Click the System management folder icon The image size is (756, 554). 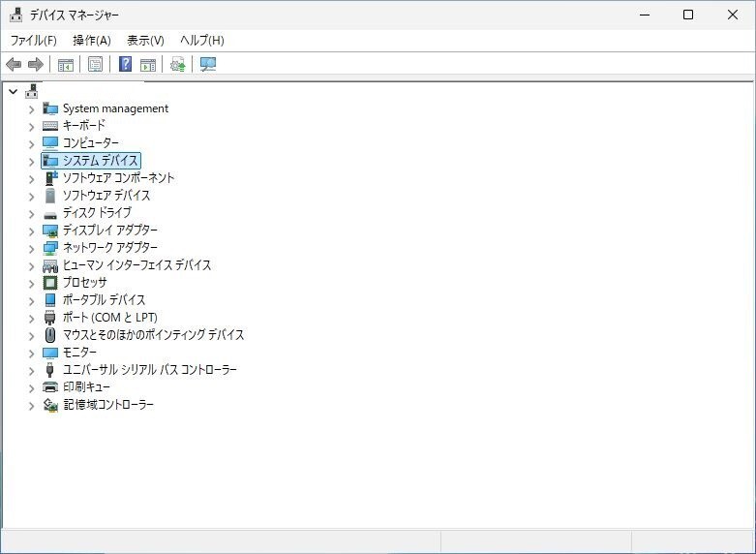[x=50, y=108]
